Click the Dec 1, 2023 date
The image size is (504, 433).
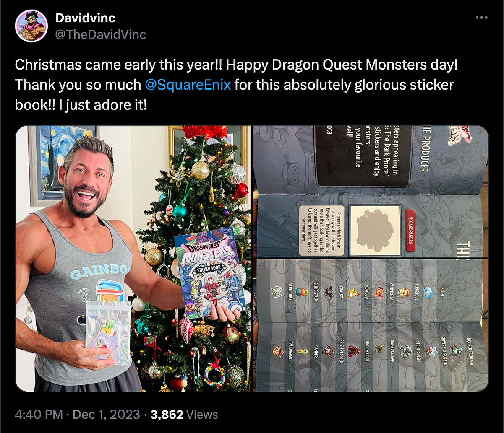[x=106, y=415]
